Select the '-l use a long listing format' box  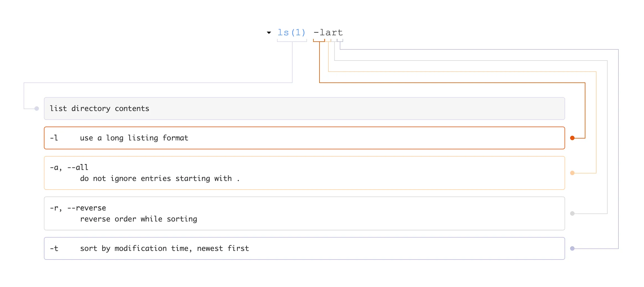(304, 138)
